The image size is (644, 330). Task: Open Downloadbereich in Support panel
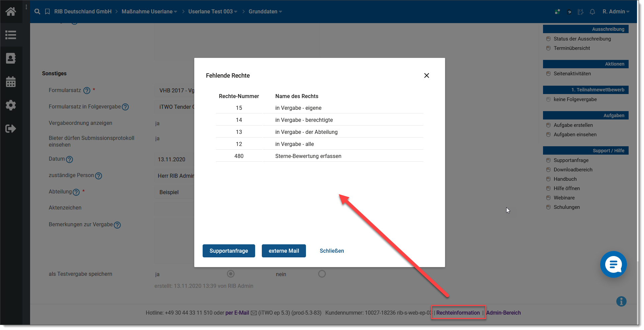[573, 170]
